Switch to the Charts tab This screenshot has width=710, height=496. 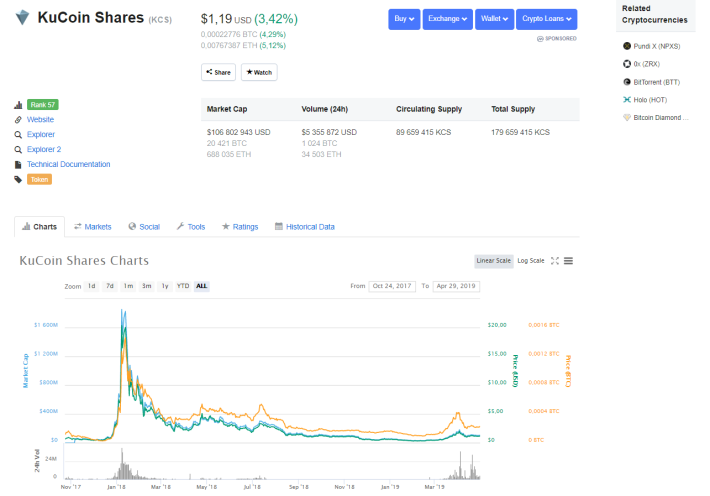[x=39, y=227]
